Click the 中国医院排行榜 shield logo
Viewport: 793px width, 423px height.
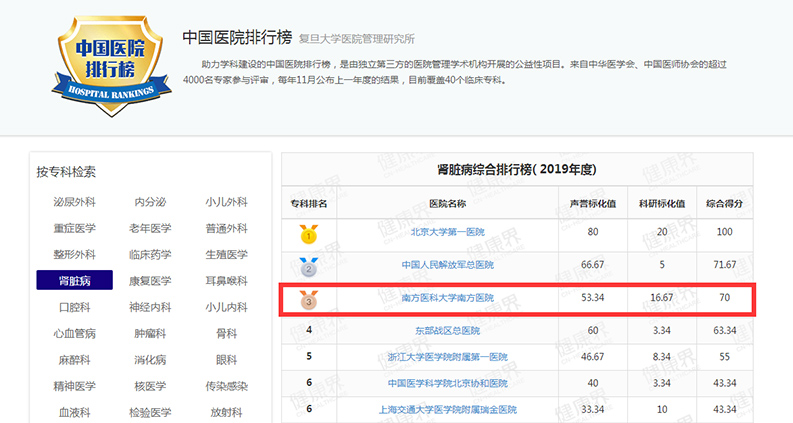(111, 66)
